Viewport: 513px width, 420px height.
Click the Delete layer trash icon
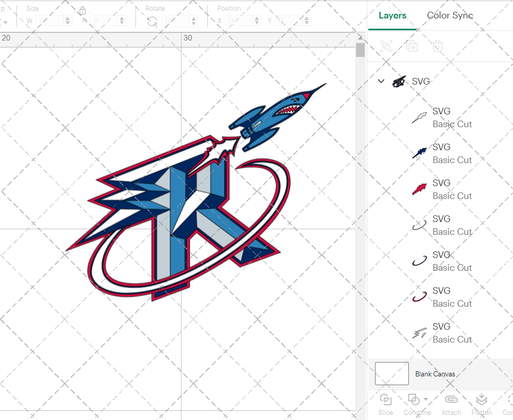tap(437, 47)
